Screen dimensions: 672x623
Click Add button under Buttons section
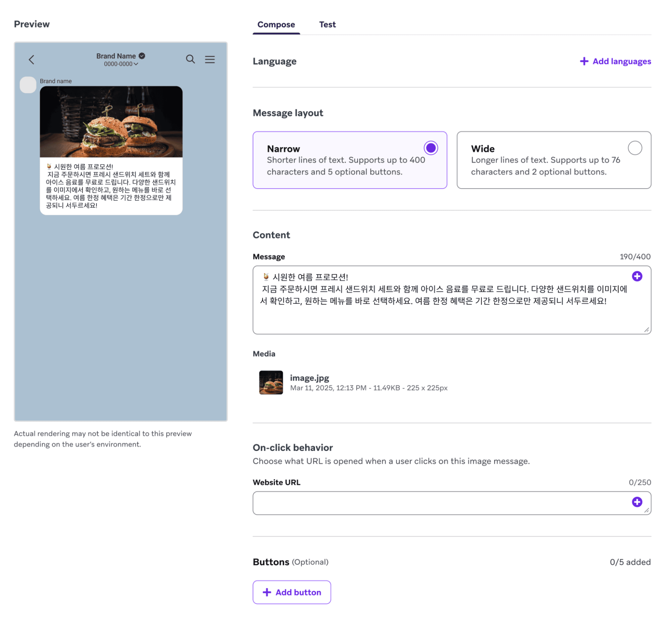[x=292, y=592]
